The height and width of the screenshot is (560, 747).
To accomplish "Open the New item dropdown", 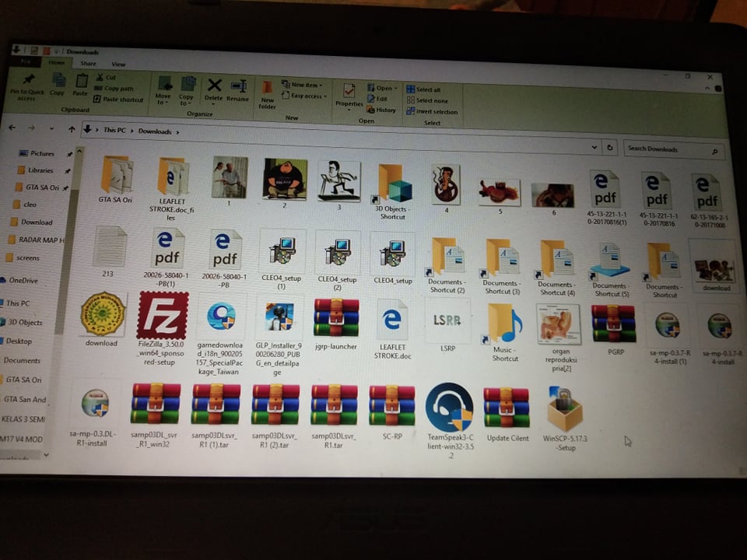I will tap(302, 84).
